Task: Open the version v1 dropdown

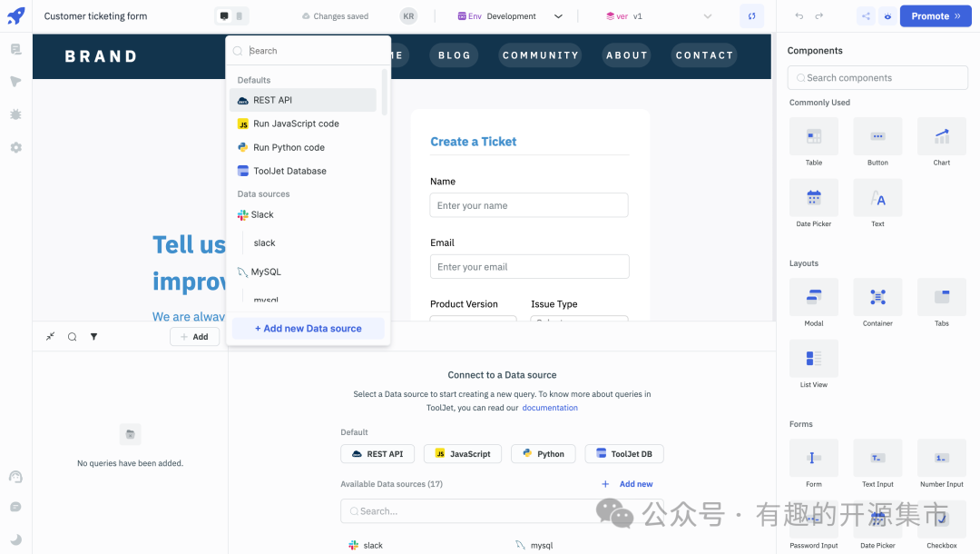Action: [659, 16]
